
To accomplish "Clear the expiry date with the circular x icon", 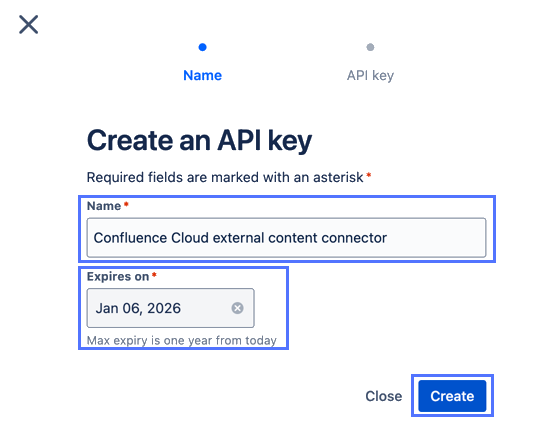I will [237, 308].
